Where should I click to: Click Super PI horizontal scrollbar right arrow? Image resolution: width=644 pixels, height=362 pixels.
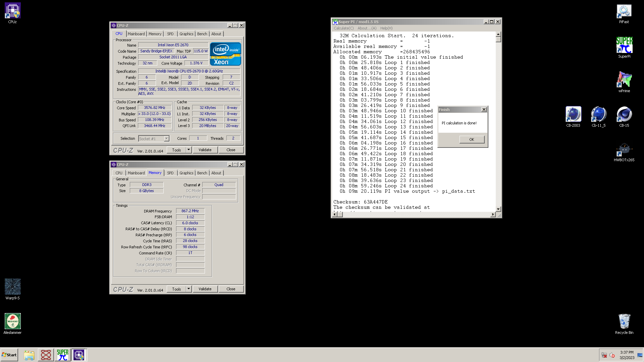493,215
